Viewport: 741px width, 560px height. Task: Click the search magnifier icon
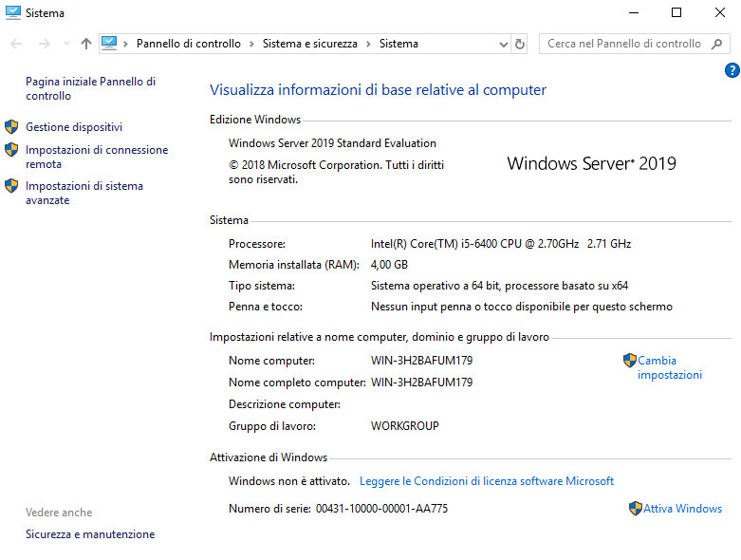(717, 44)
